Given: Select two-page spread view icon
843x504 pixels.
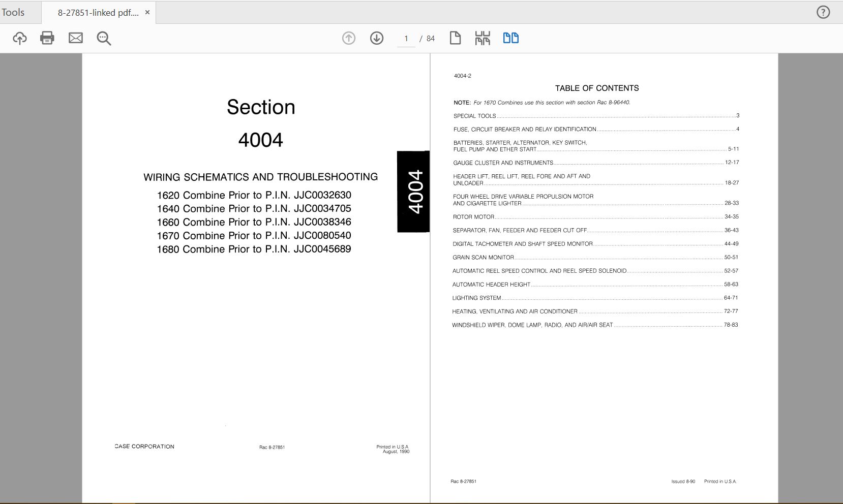Looking at the screenshot, I should pyautogui.click(x=511, y=38).
